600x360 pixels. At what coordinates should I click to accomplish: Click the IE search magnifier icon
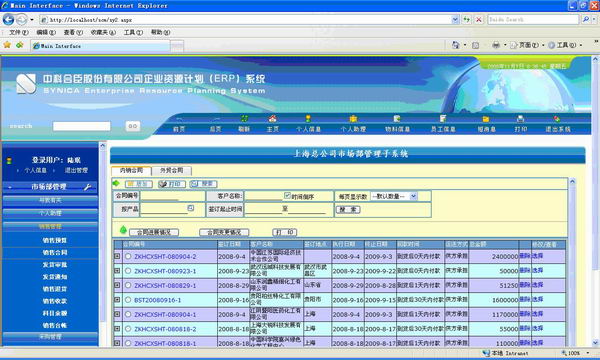coord(585,19)
